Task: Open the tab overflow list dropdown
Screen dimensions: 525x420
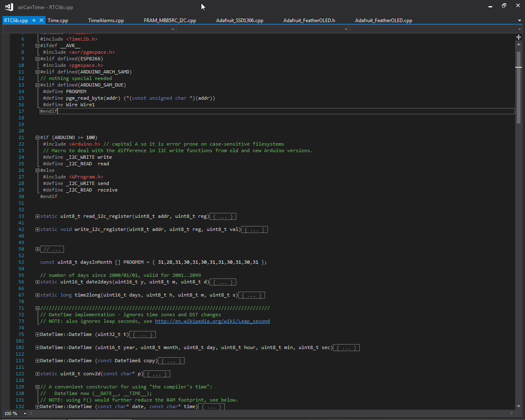Action: [x=519, y=21]
